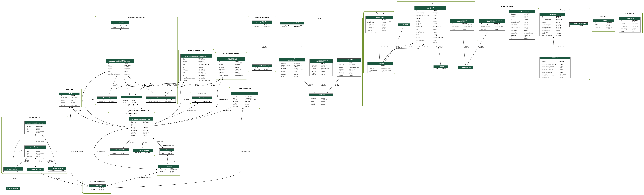The image size is (644, 195).
Task: Click the sessionprofile group label
Action: (202, 93)
